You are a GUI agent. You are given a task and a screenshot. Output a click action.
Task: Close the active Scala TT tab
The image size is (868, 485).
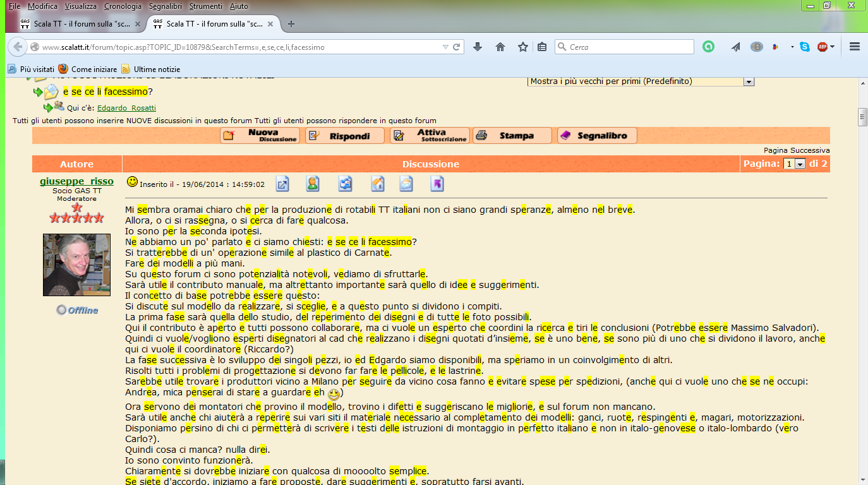click(270, 24)
